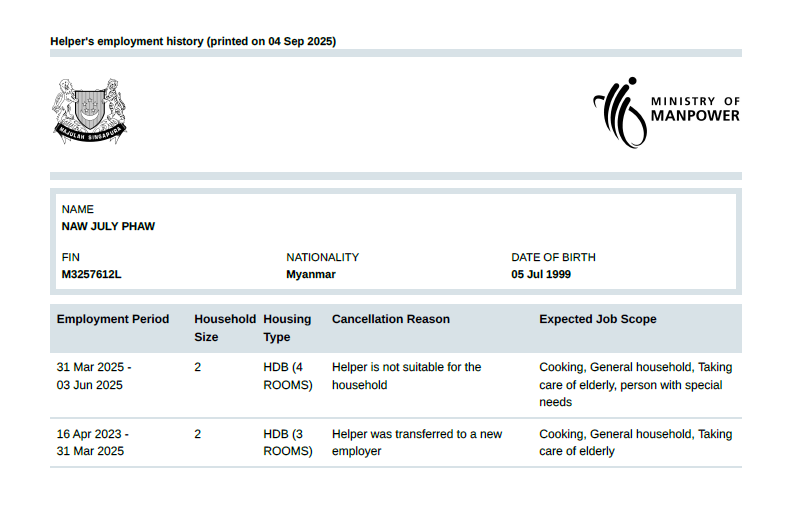Click the 16 Apr 2023 - 31 Mar 2025 period
This screenshot has height=510, width=793.
click(x=92, y=443)
